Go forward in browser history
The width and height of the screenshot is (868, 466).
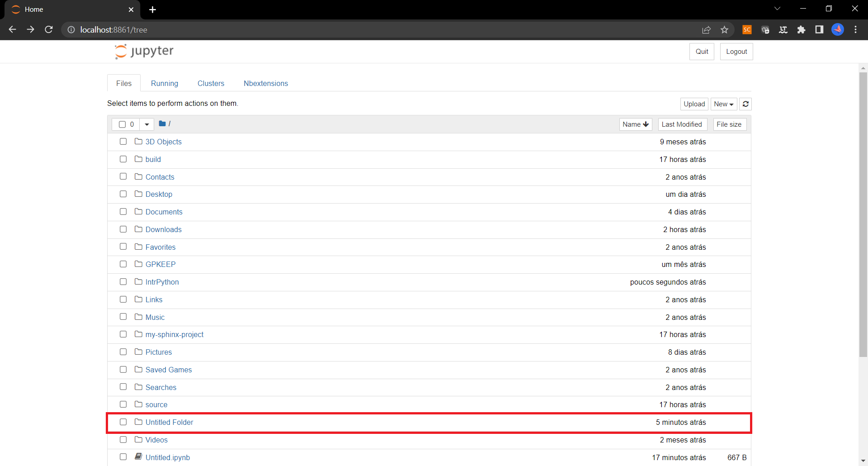(31, 29)
